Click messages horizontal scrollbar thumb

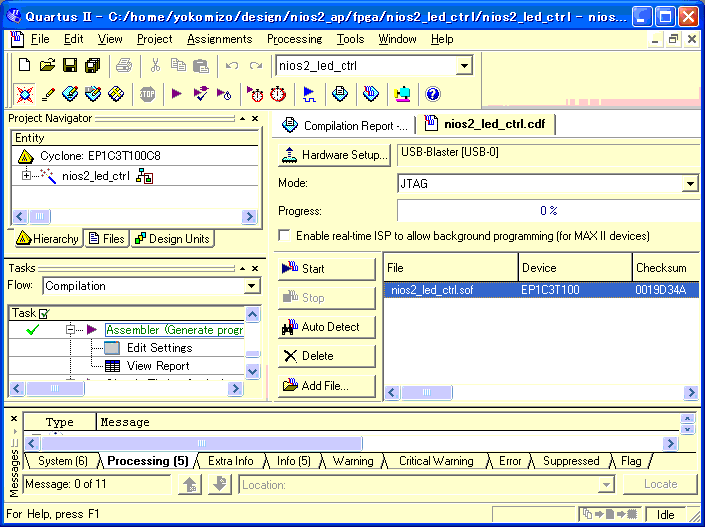(201, 444)
